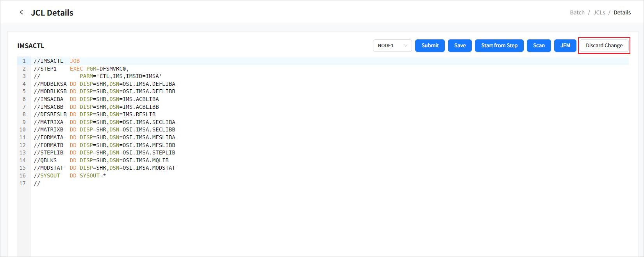Click the SYSOUT DD SYSOUT=* line
Screen dimensions: 644x257
click(70, 176)
